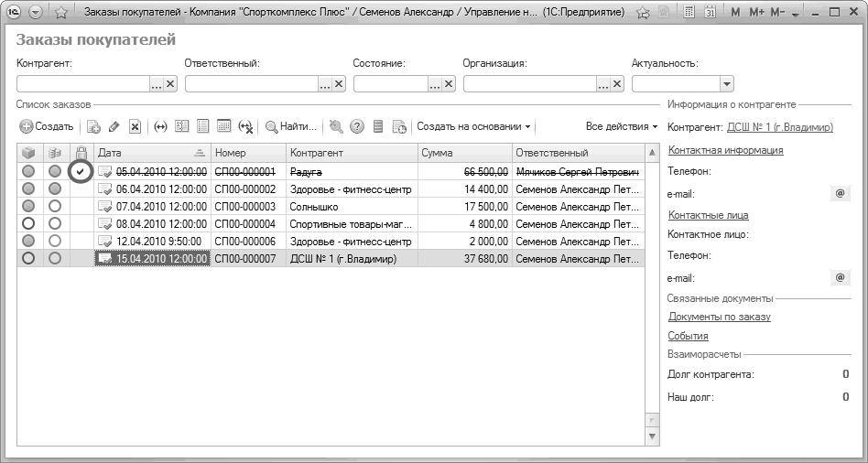Copy the order with the copy-document icon
The image size is (868, 463).
click(x=93, y=126)
